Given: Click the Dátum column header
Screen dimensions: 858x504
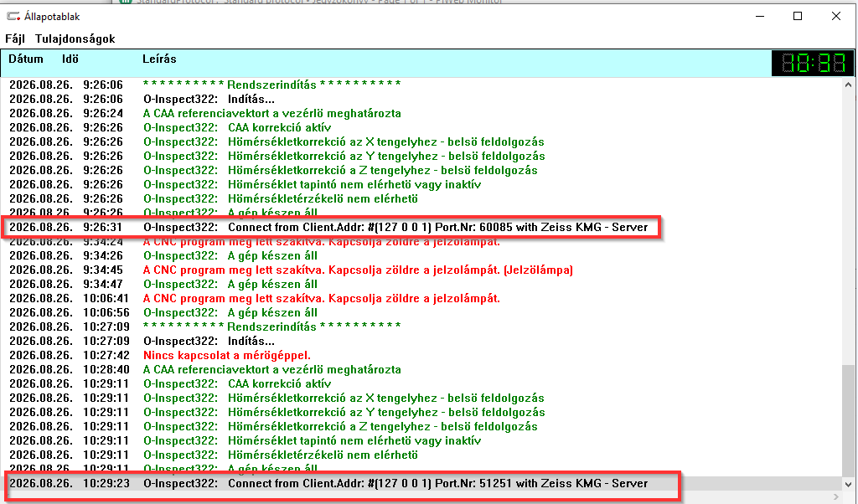Looking at the screenshot, I should pyautogui.click(x=26, y=59).
